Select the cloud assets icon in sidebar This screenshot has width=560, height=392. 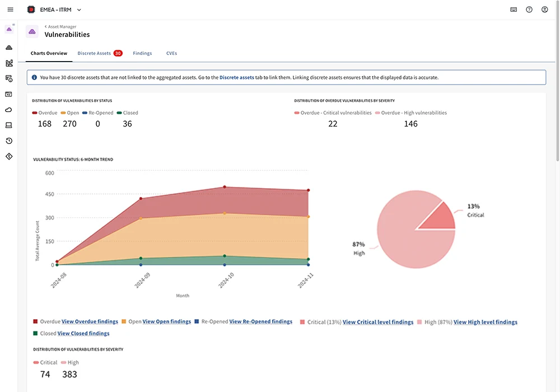[x=8, y=109]
